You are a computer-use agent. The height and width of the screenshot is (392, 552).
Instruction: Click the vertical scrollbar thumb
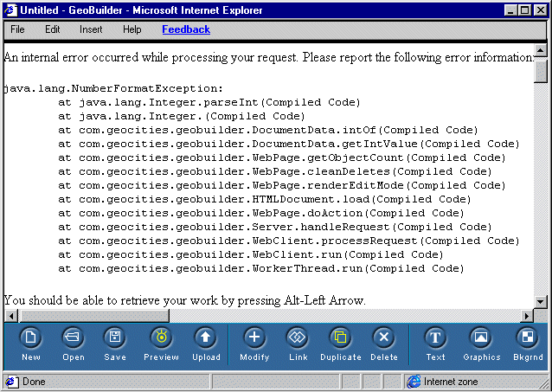(x=541, y=70)
